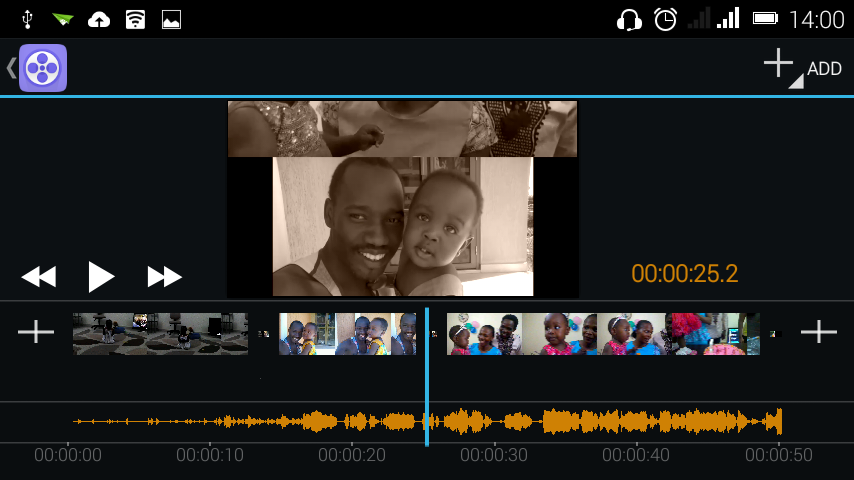854x480 pixels.
Task: Tap the blue playhead marker
Action: tap(427, 377)
